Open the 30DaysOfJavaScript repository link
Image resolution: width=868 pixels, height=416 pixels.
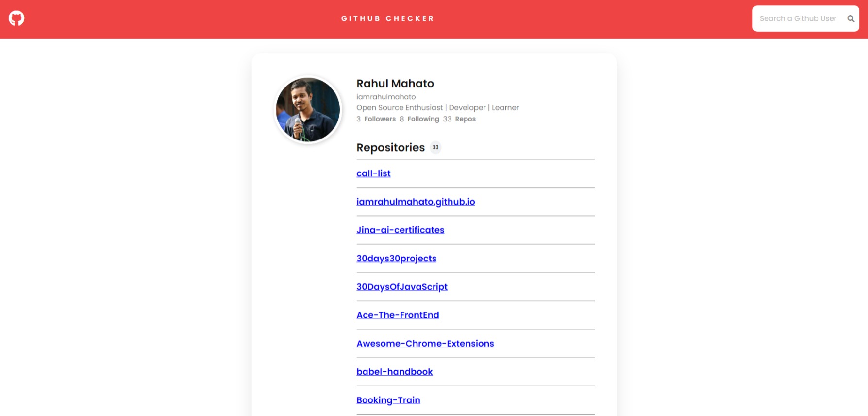pyautogui.click(x=401, y=287)
